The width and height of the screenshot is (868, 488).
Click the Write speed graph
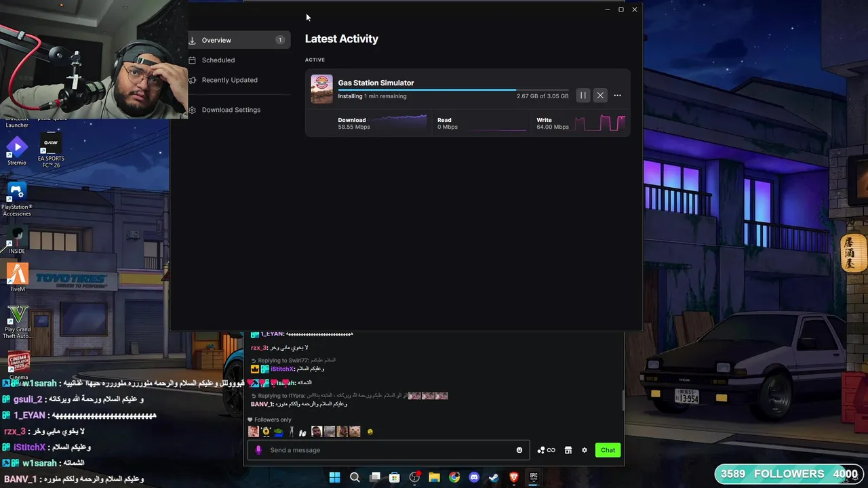[599, 123]
